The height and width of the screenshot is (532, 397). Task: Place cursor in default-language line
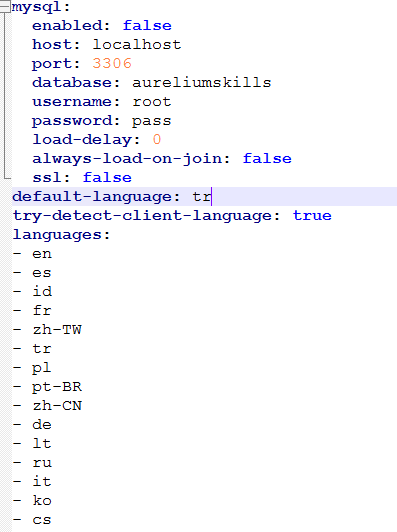(204, 196)
